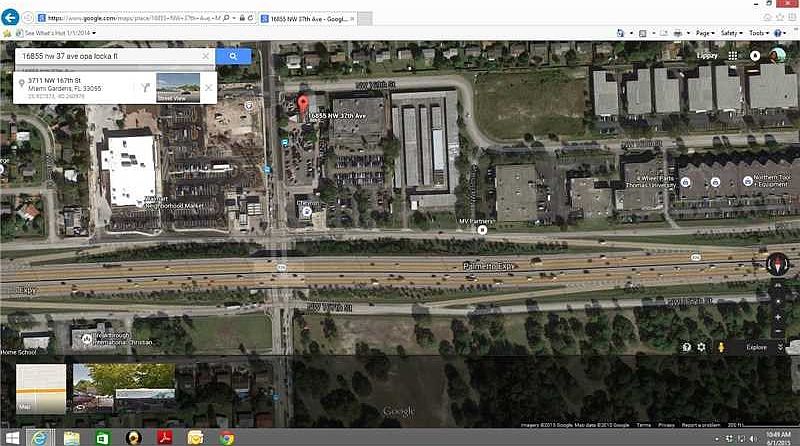Viewport: 800px width, 446px height.
Task: Open the street photo thumbnail at bottom
Action: click(x=123, y=388)
